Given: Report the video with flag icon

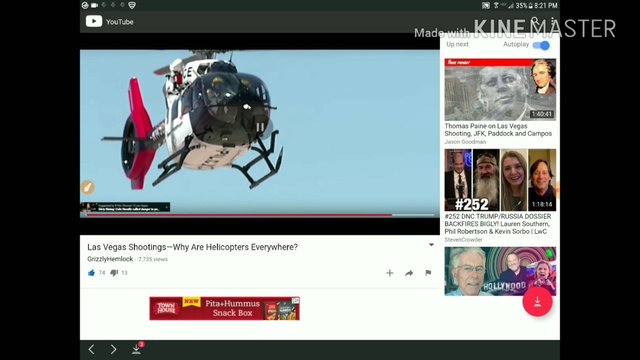Looking at the screenshot, I should tap(428, 273).
